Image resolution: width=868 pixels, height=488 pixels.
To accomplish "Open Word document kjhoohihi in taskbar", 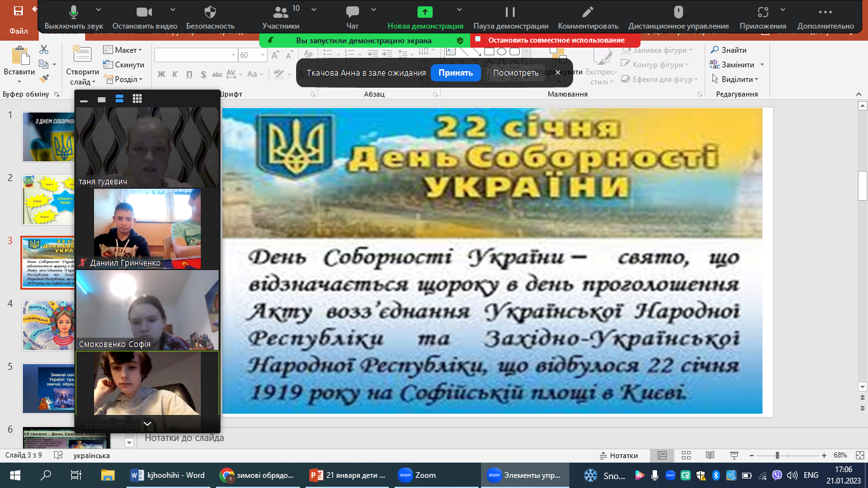I will (168, 475).
